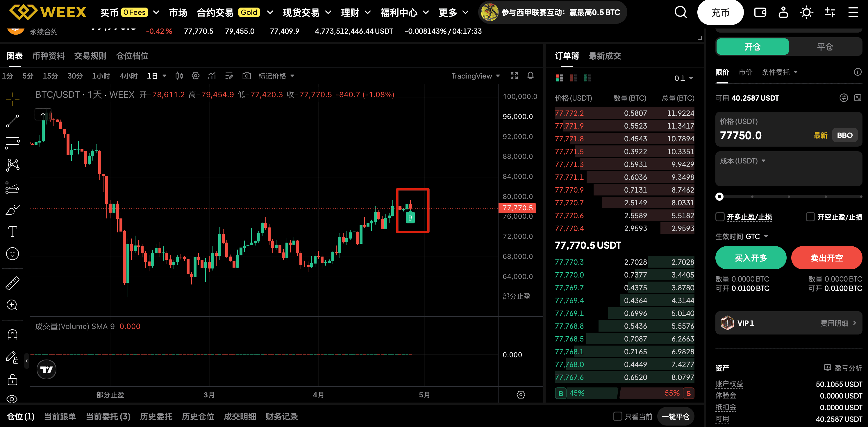
Task: Click the BBO price button
Action: (x=845, y=135)
